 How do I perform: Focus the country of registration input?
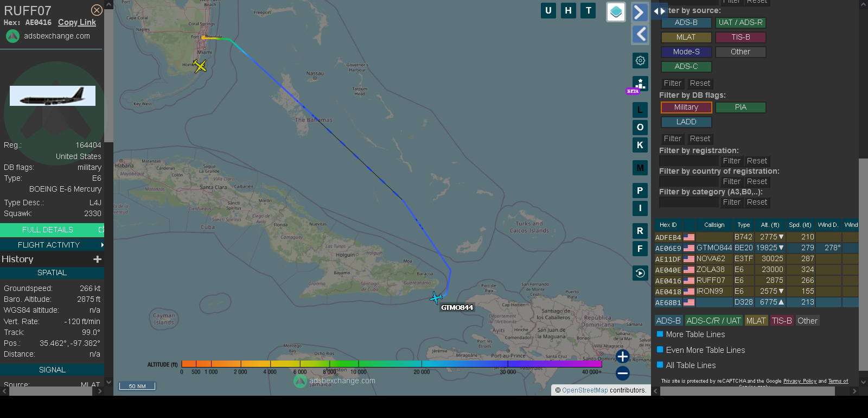click(689, 182)
